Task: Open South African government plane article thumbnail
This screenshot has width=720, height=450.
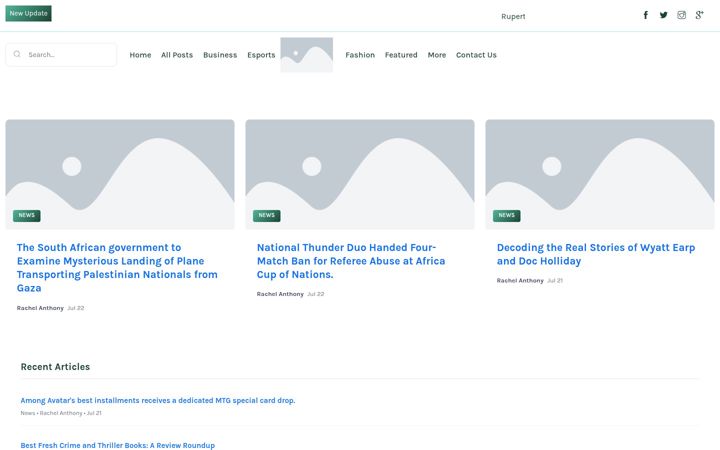Action: 120,174
